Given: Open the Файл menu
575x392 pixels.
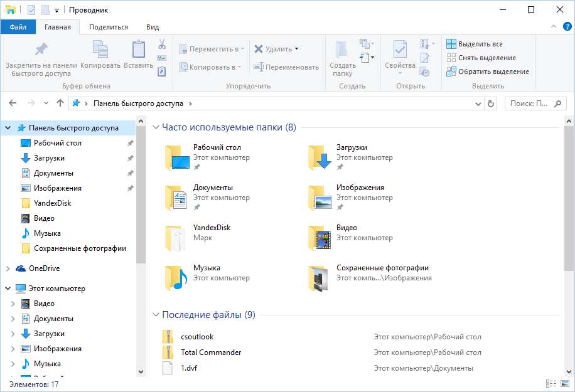Looking at the screenshot, I should (18, 27).
